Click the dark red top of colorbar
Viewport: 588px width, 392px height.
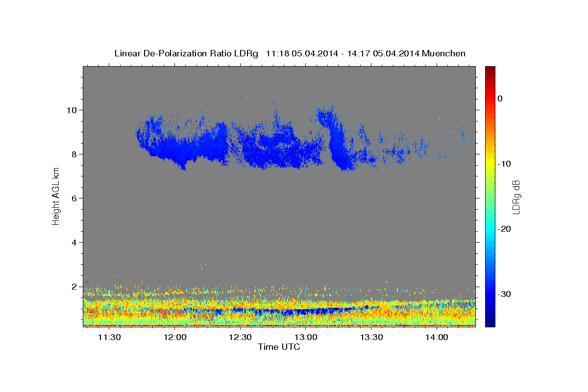coord(490,70)
